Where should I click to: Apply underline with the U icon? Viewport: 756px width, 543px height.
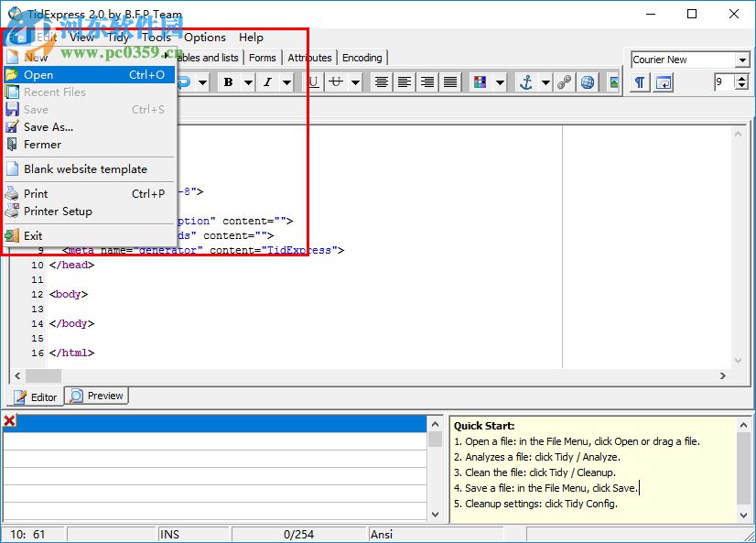314,82
